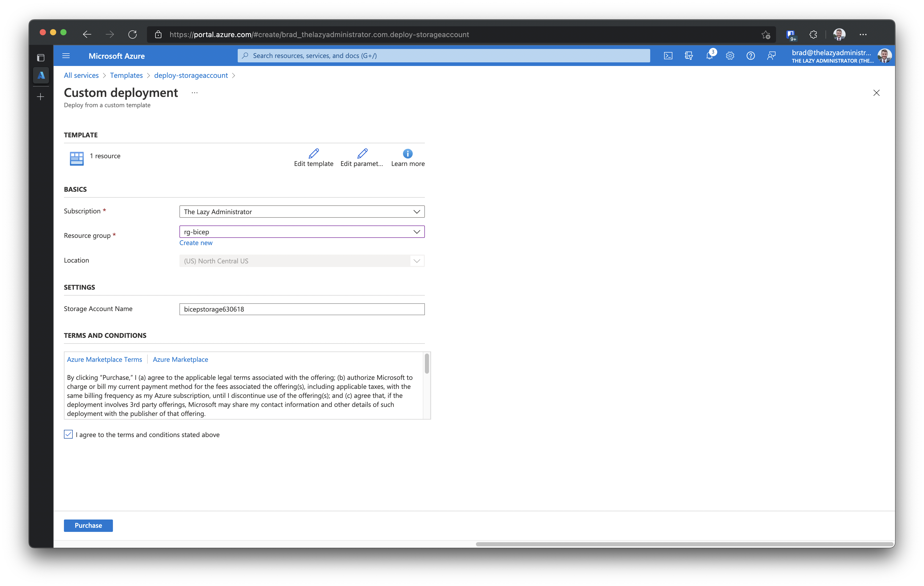
Task: Open the browser extensions puzzle icon
Action: (813, 35)
